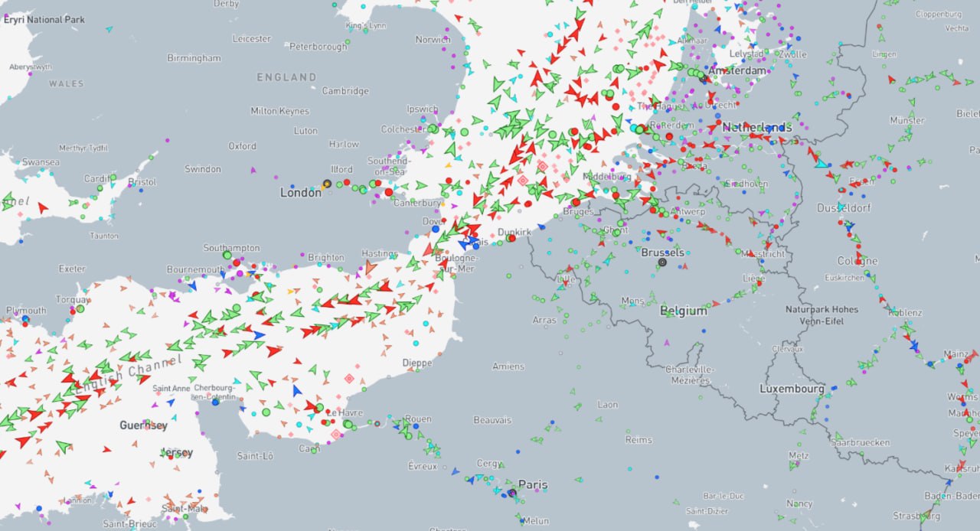Image resolution: width=980 pixels, height=531 pixels.
Task: Select the blue vessel arrow north of Le Havre
Action: click(x=297, y=391)
